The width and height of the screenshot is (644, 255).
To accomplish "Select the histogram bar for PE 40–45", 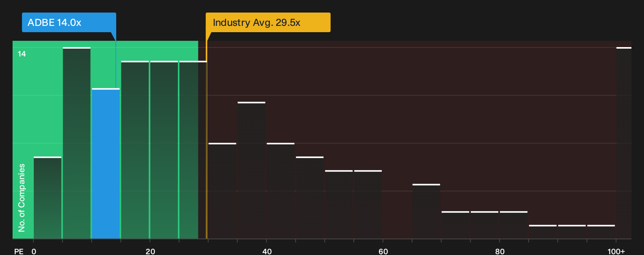I will (x=280, y=191).
